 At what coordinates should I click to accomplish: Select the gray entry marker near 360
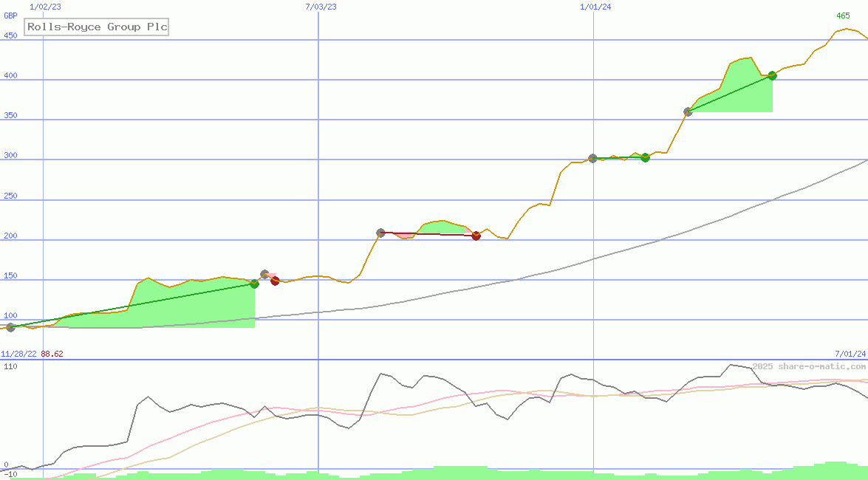click(688, 112)
